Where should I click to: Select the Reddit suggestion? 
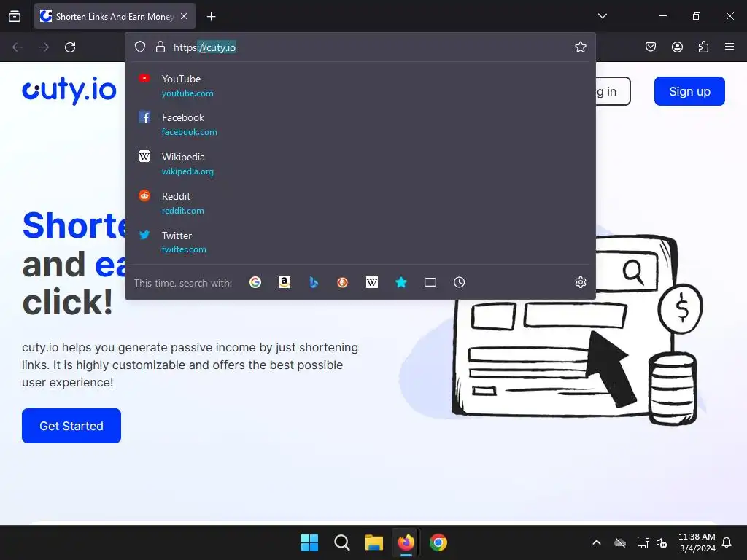click(360, 203)
